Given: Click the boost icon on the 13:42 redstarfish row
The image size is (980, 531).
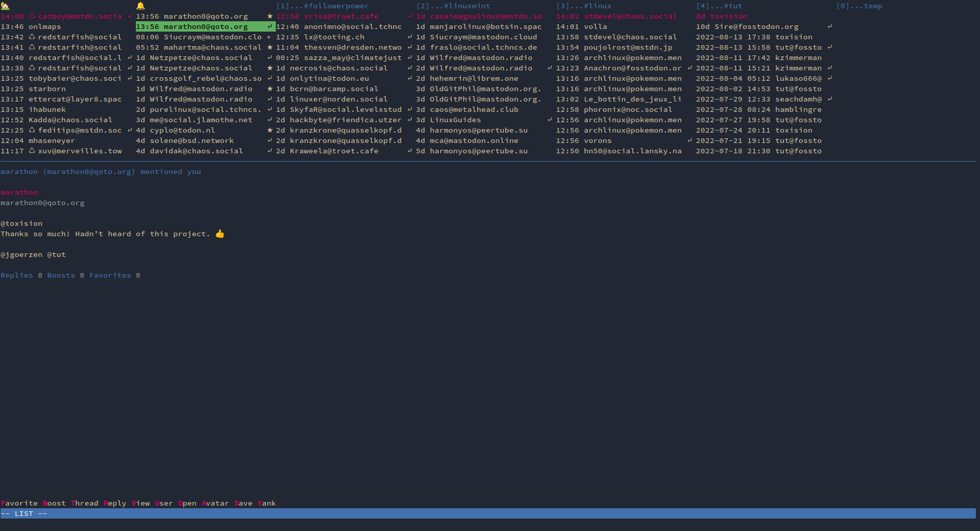Looking at the screenshot, I should [x=32, y=37].
